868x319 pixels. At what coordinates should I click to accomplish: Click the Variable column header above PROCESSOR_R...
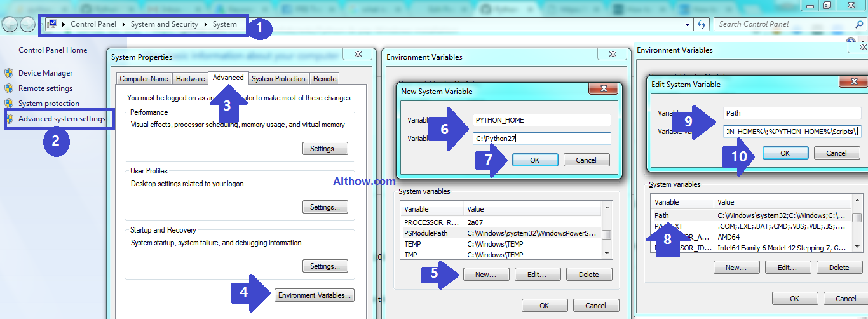pyautogui.click(x=432, y=209)
